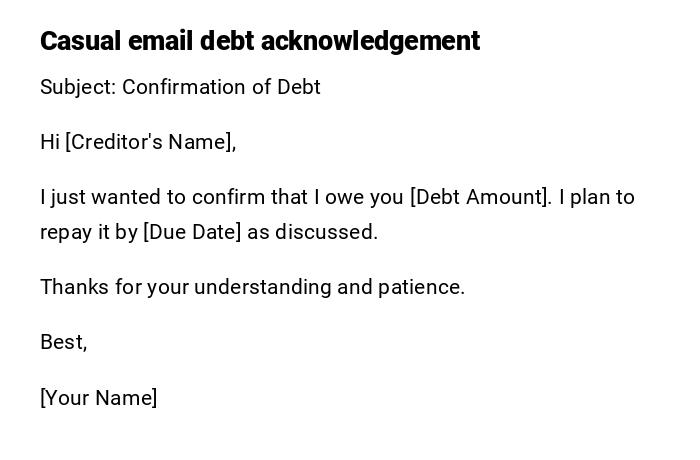Click the word "email" in heading
This screenshot has width=700, height=460.
pos(161,41)
